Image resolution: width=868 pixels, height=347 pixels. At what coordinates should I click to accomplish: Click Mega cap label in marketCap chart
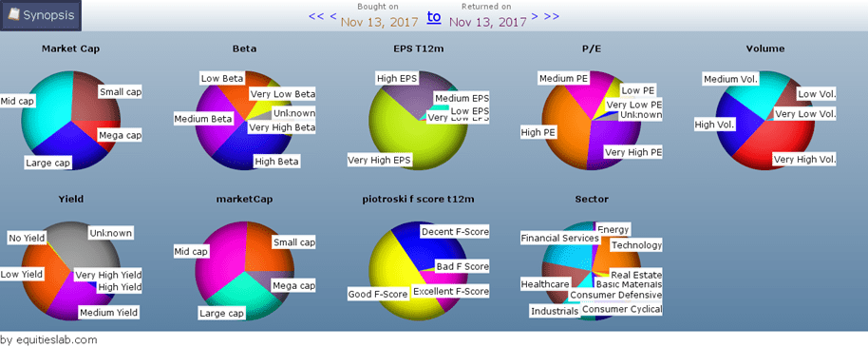tap(294, 286)
